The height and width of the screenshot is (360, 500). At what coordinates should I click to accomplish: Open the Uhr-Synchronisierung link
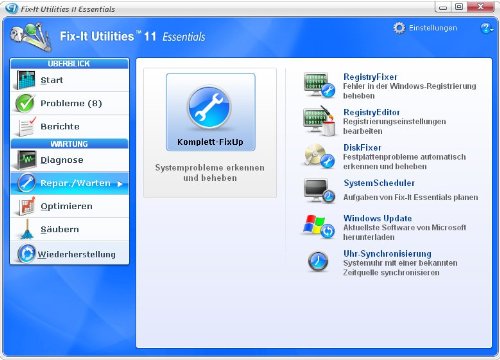(387, 254)
